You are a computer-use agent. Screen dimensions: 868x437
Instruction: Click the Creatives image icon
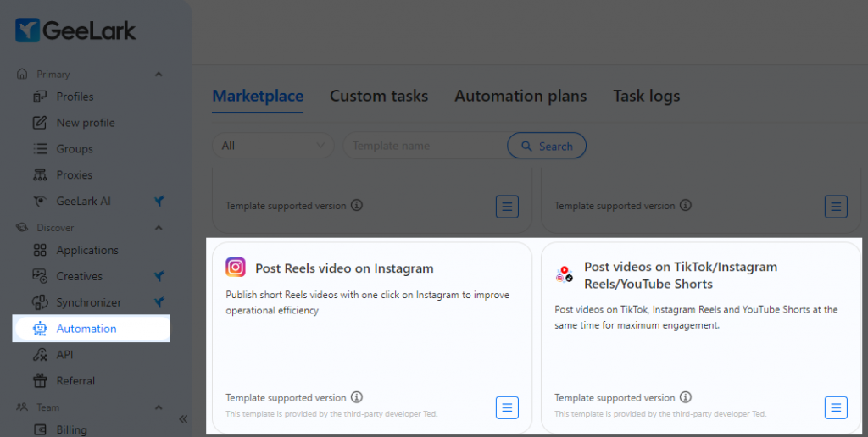(x=40, y=276)
